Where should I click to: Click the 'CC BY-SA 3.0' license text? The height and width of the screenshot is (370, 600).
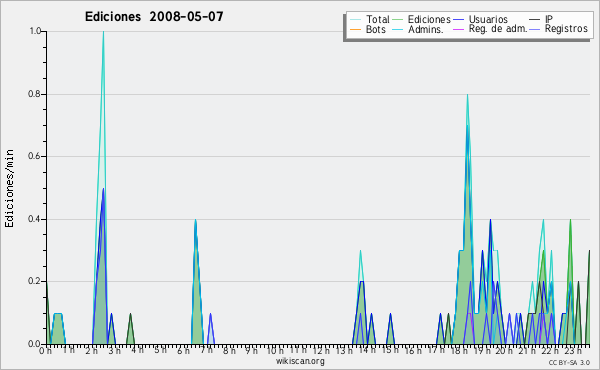point(569,362)
